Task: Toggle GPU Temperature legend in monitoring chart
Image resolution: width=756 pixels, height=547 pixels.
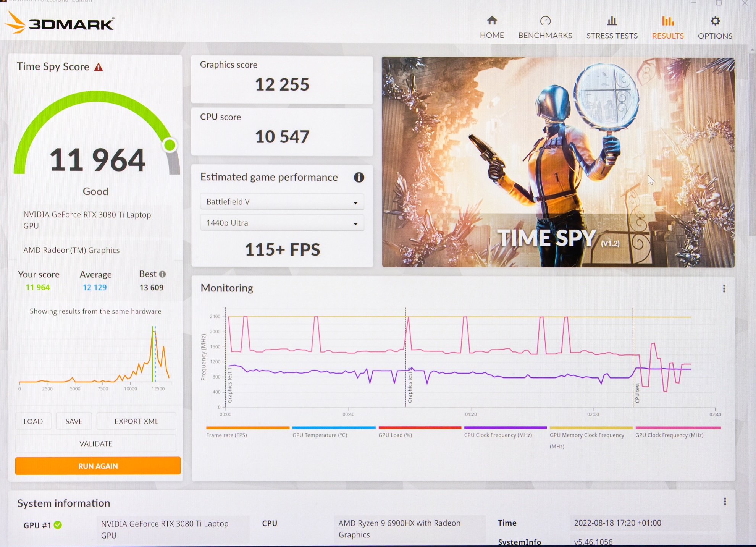Action: [x=320, y=435]
